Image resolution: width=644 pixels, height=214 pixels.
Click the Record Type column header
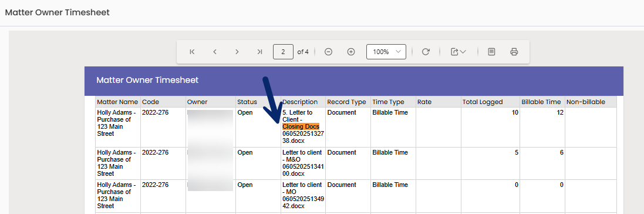point(348,102)
